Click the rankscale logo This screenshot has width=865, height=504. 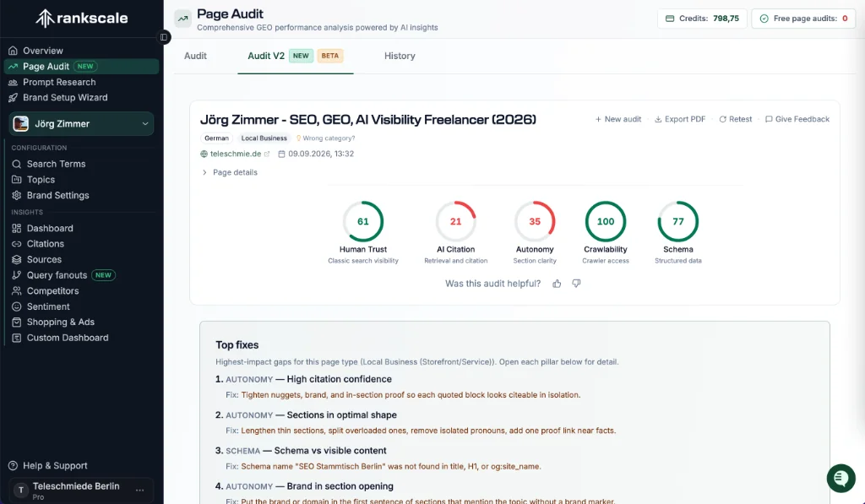point(82,19)
